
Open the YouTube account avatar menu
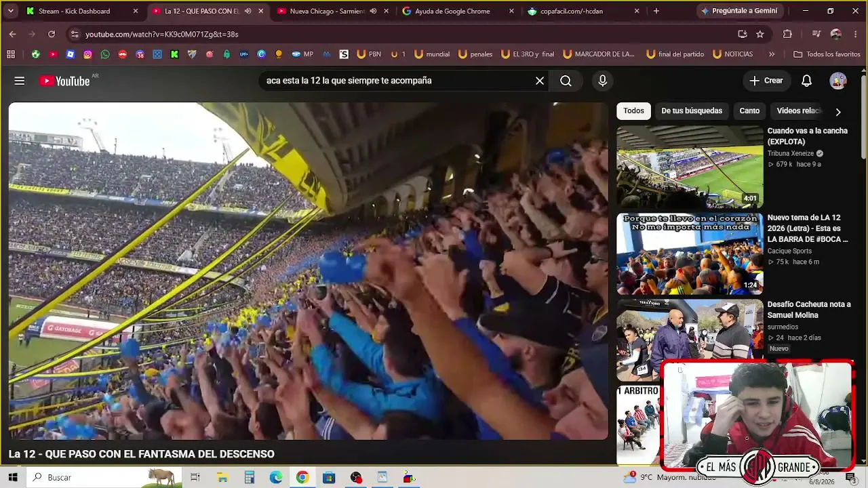point(838,81)
